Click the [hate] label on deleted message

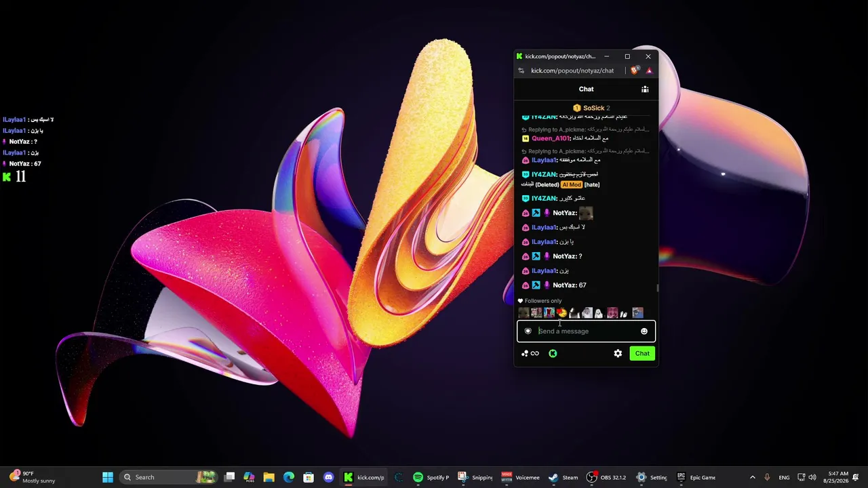(x=592, y=184)
